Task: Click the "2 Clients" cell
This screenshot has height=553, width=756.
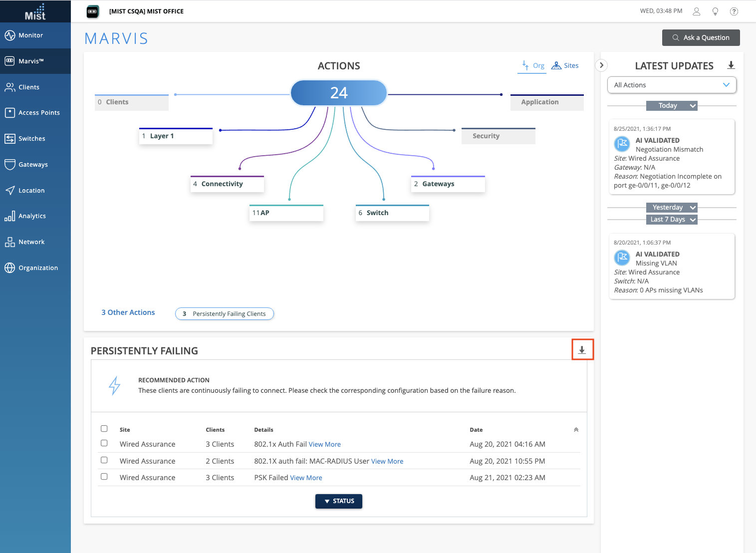Action: (220, 461)
